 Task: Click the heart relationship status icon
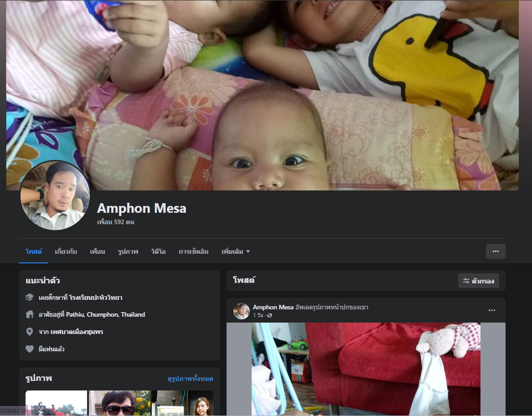tap(30, 349)
